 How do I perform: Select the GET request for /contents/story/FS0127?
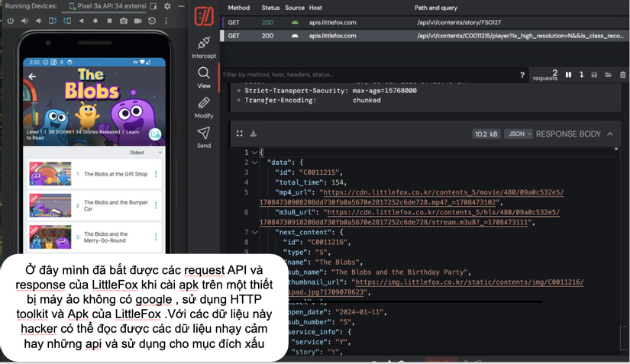point(425,22)
